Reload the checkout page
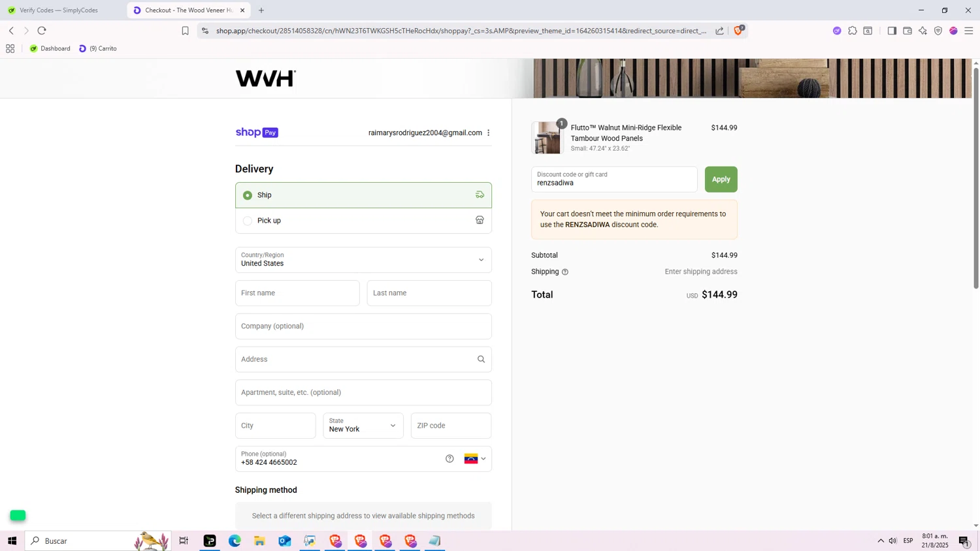 42,31
